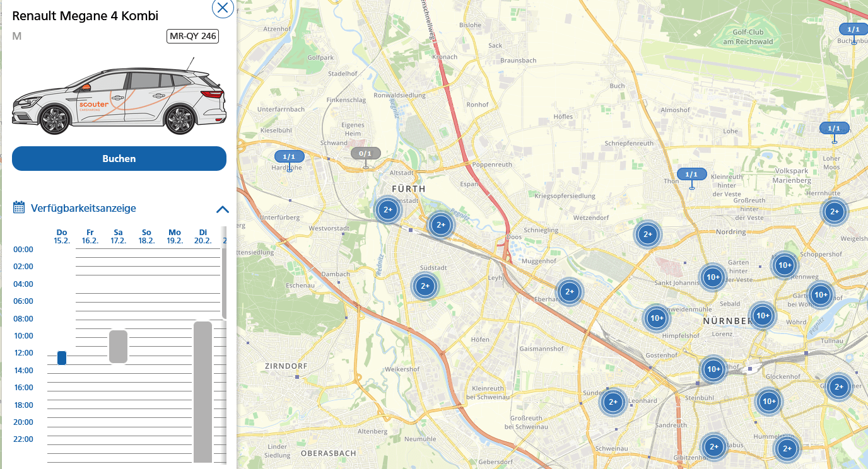This screenshot has width=868, height=469.
Task: Click the Golf-Club am Reichswald label
Action: click(748, 37)
